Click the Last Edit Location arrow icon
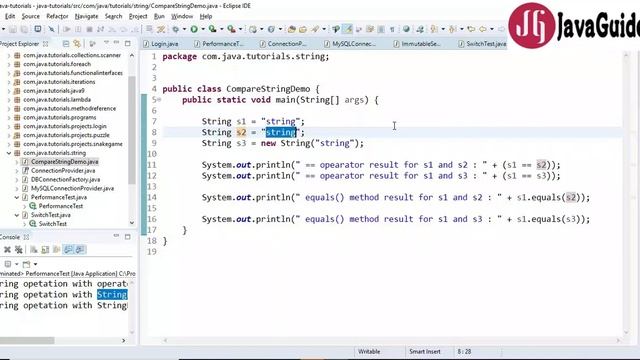The height and width of the screenshot is (360, 640). point(471,29)
